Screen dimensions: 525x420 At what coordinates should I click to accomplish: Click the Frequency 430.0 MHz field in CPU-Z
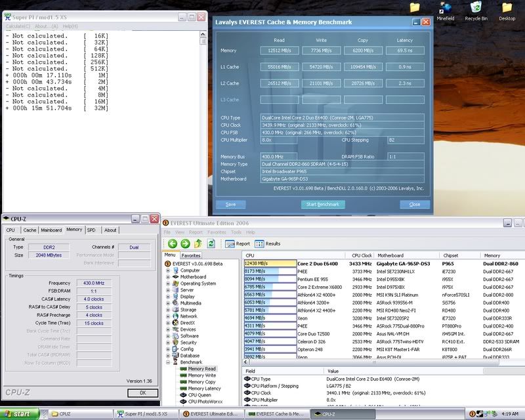tap(94, 283)
